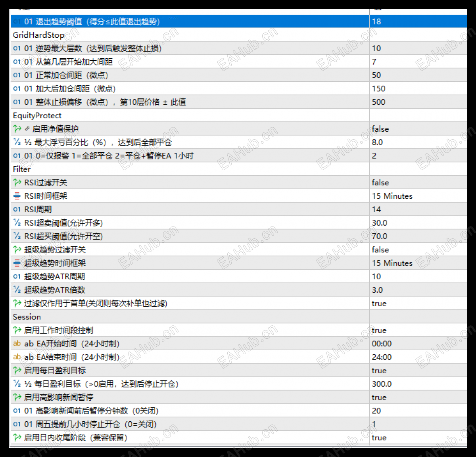Click the ½ double icon beside 最大浮亏百分比
The width and height of the screenshot is (476, 457).
tap(17, 142)
